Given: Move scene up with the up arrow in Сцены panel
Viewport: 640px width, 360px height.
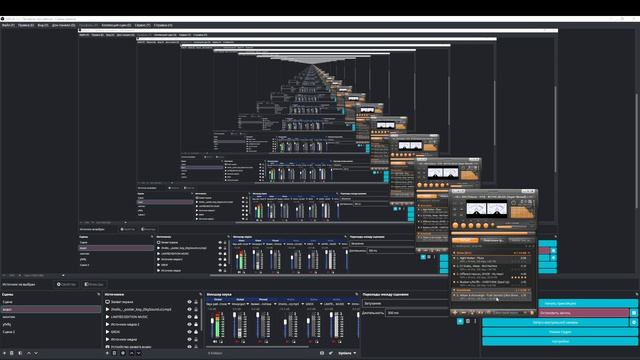Looking at the screenshot, I should [29, 353].
